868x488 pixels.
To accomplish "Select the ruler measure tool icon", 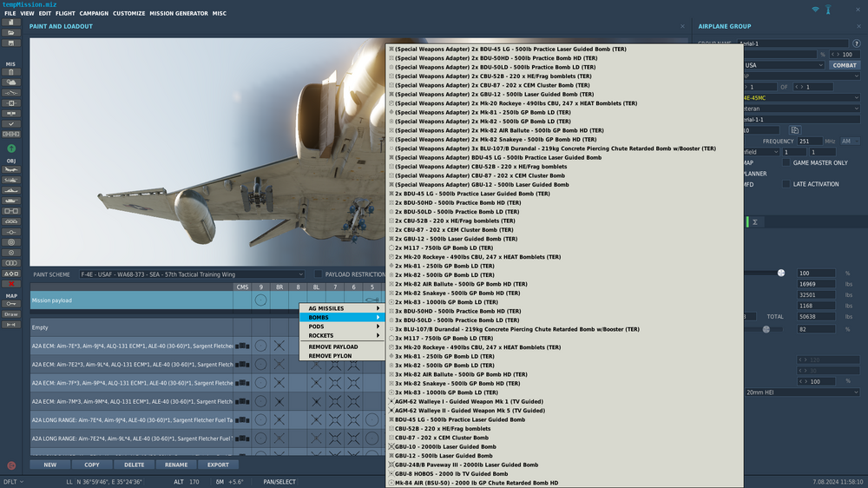I will click(x=11, y=325).
